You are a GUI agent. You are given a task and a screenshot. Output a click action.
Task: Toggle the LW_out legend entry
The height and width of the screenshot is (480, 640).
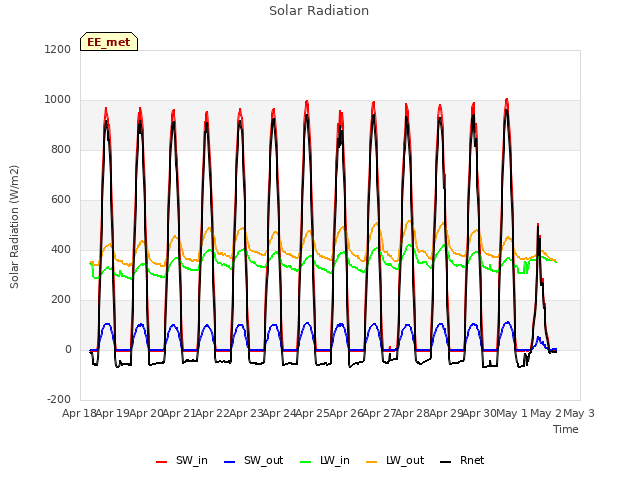395,460
